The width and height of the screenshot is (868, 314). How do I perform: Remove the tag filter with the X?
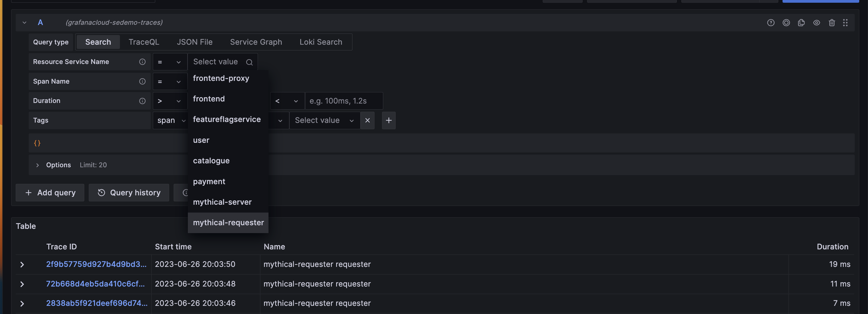(367, 120)
